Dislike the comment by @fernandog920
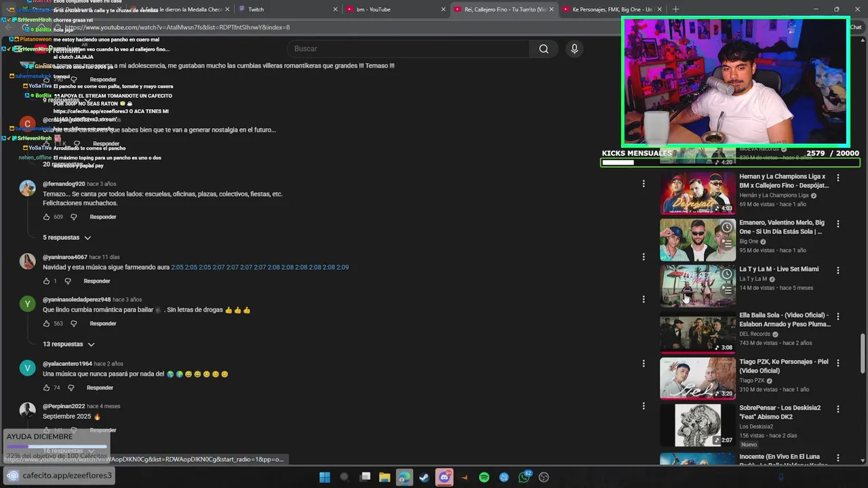868x488 pixels. pos(74,217)
